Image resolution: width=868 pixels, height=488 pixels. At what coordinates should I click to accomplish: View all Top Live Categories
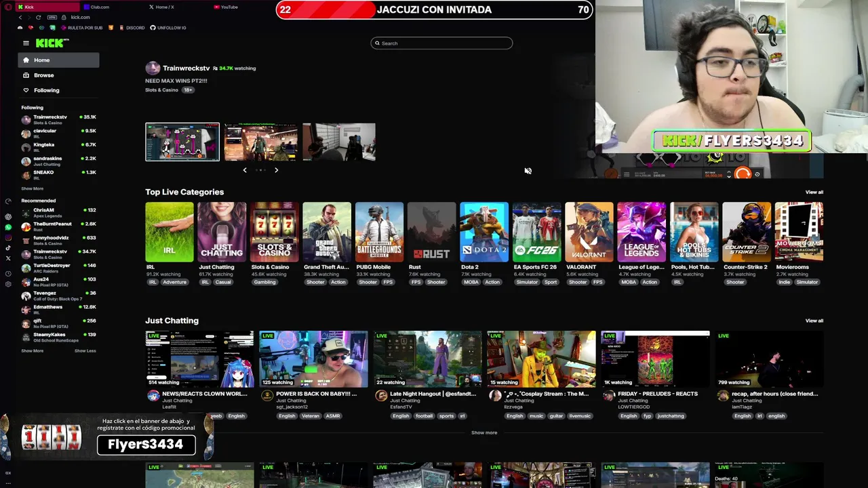[814, 192]
